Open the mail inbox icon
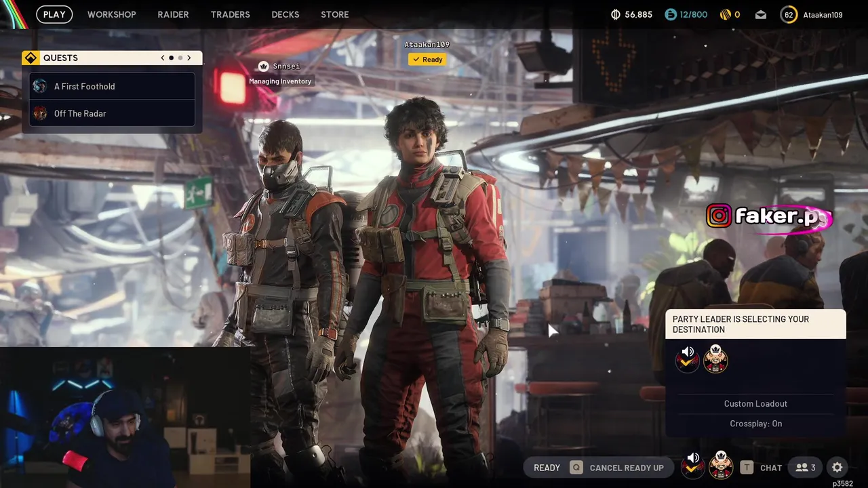Screen dimensions: 868x488 point(761,14)
